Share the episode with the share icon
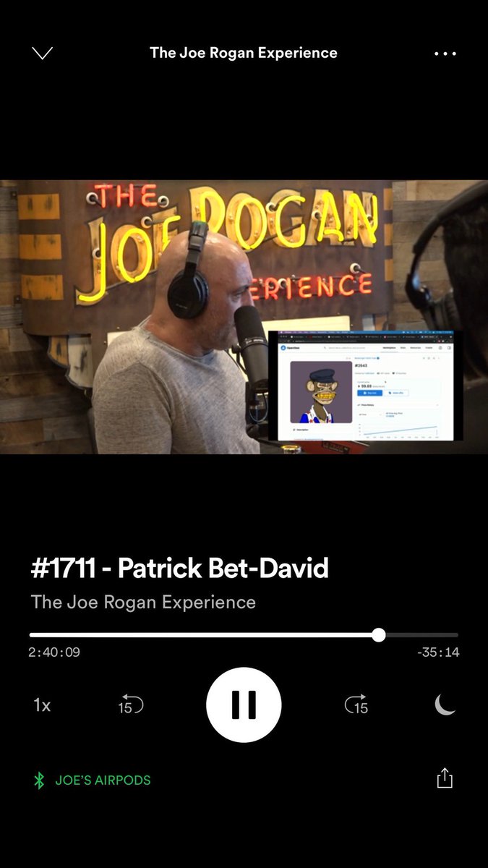Viewport: 488px width, 868px height. coord(445,778)
